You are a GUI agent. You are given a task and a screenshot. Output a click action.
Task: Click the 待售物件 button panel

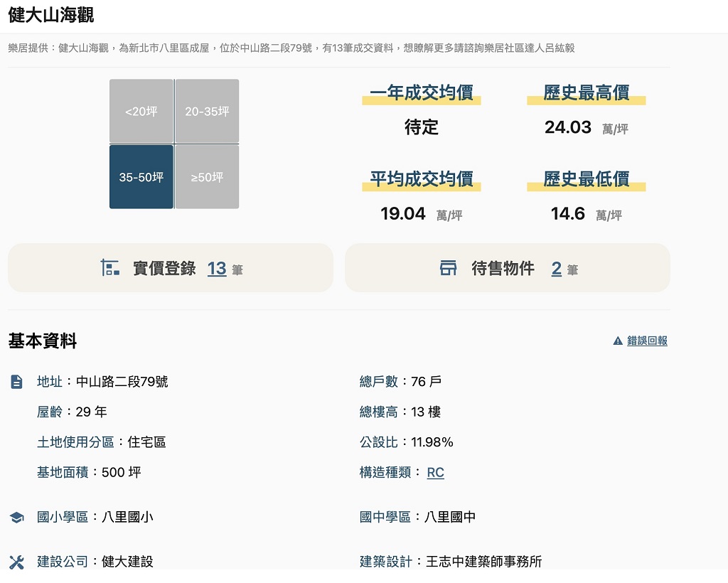[x=507, y=268]
